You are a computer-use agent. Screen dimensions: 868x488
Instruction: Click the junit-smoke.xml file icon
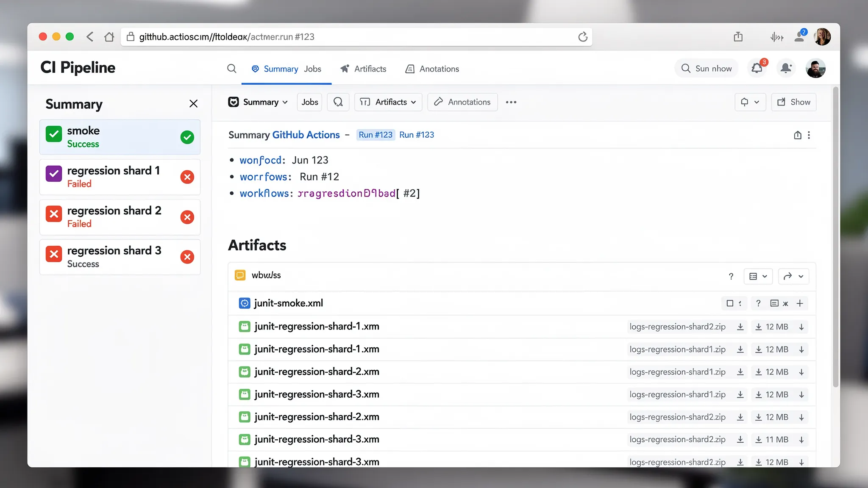pos(244,303)
